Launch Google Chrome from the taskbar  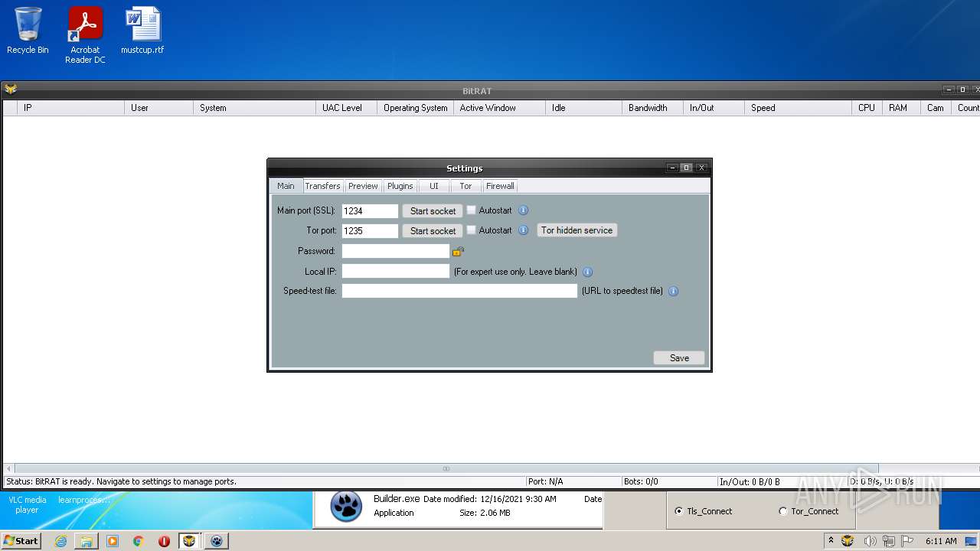coord(139,541)
